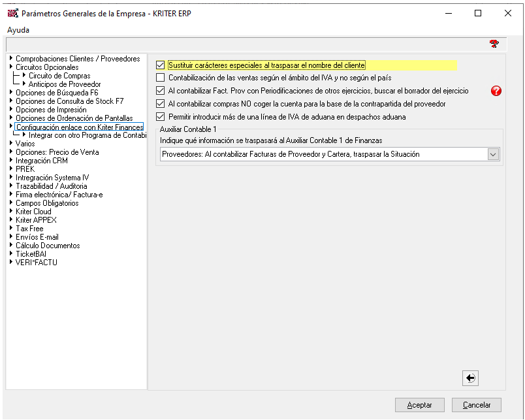Open the Ayuda menu
This screenshot has width=525, height=420.
[18, 30]
